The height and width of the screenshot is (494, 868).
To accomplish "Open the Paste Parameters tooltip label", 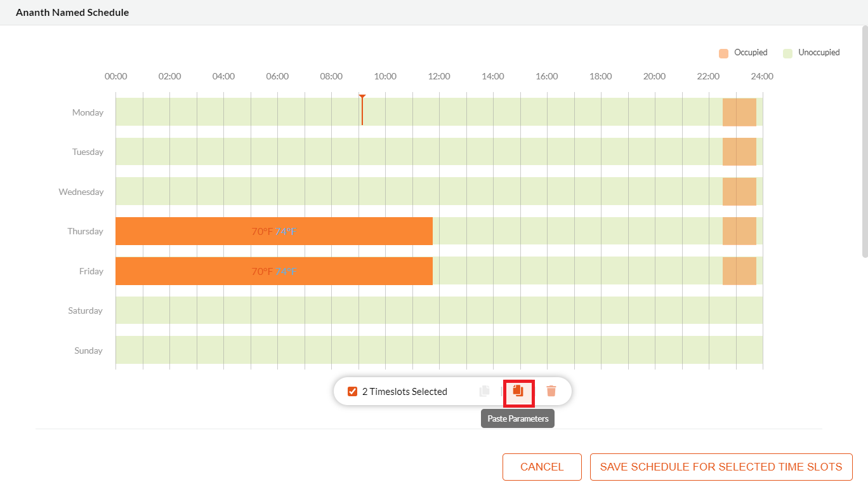I will (x=517, y=418).
